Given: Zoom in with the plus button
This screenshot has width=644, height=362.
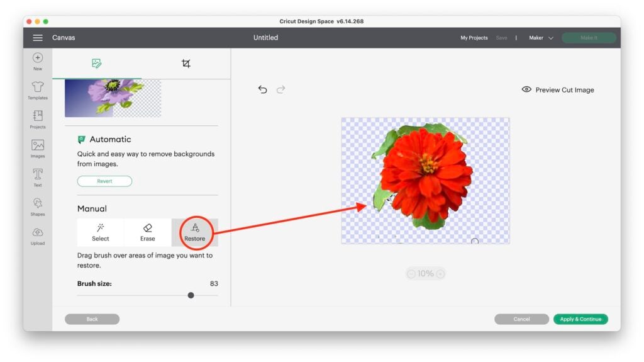Looking at the screenshot, I should (x=440, y=274).
